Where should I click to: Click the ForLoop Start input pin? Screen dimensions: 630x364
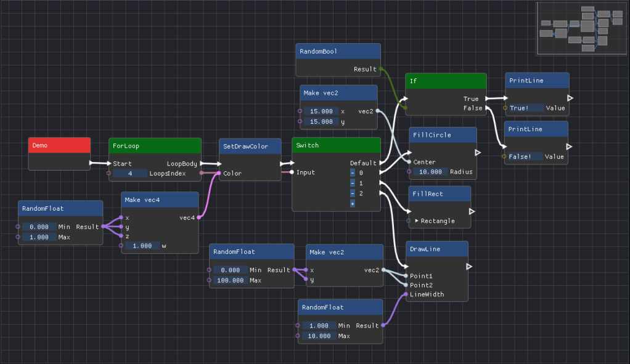pyautogui.click(x=108, y=163)
